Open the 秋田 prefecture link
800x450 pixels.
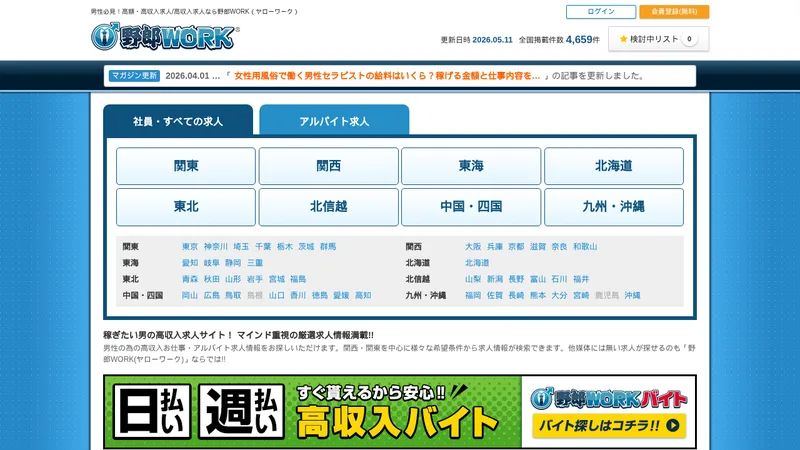(x=212, y=279)
